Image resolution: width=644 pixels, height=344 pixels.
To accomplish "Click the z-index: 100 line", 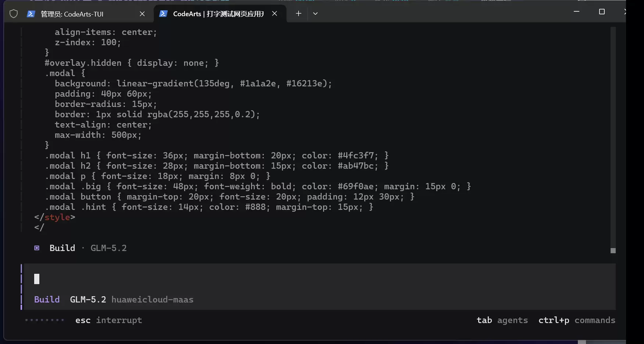I will 88,42.
